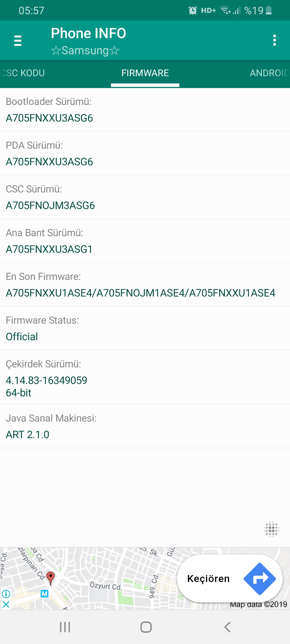The width and height of the screenshot is (290, 644).
Task: Tap the red map location pin
Action: (x=50, y=578)
